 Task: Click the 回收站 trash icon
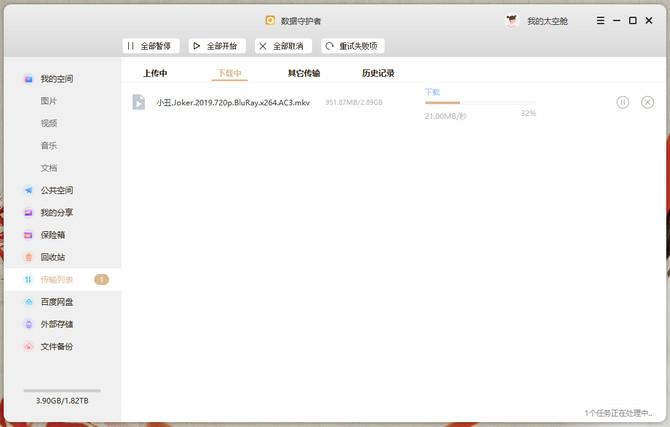28,257
